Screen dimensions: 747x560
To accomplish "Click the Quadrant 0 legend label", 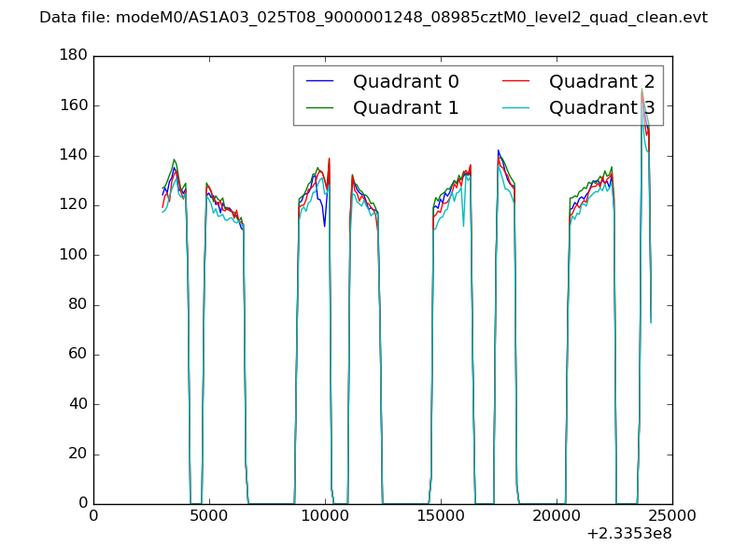I will [x=405, y=81].
